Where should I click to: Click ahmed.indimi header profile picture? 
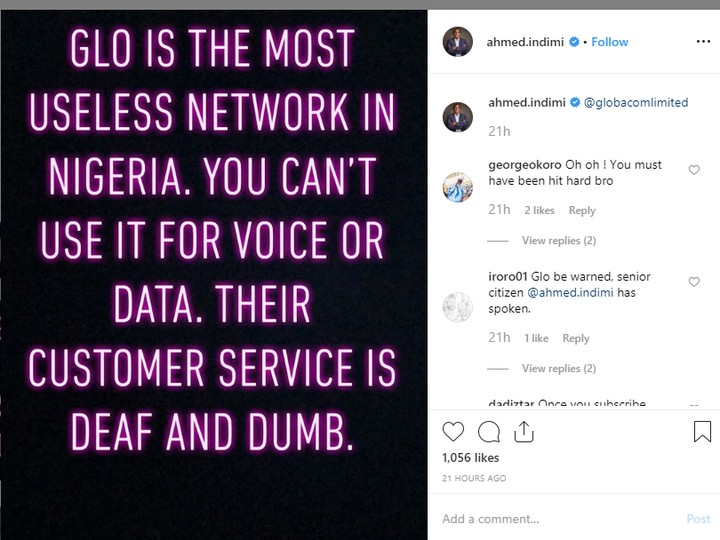tap(457, 42)
